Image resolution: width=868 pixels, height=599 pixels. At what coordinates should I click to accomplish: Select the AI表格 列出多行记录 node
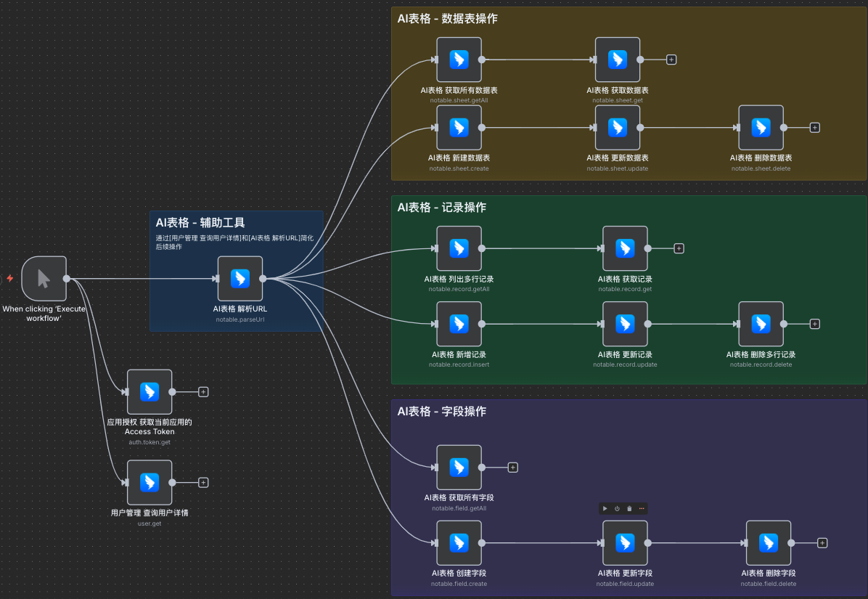tap(459, 248)
